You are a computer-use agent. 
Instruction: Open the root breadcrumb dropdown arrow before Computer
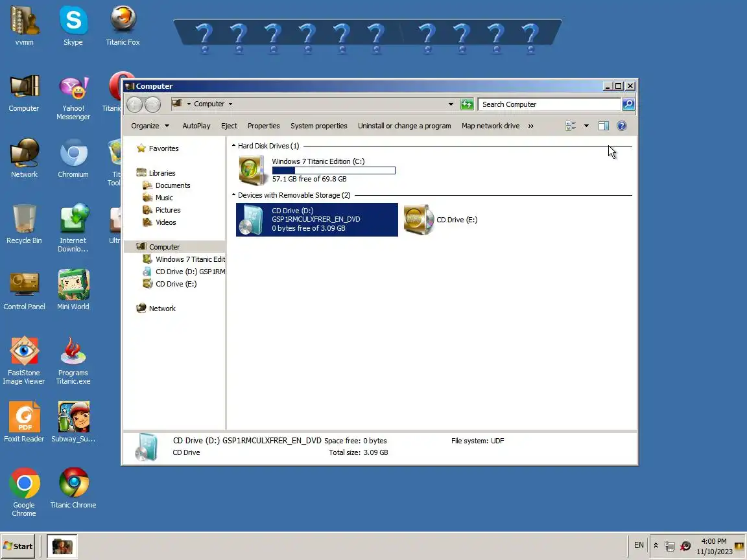click(x=189, y=104)
